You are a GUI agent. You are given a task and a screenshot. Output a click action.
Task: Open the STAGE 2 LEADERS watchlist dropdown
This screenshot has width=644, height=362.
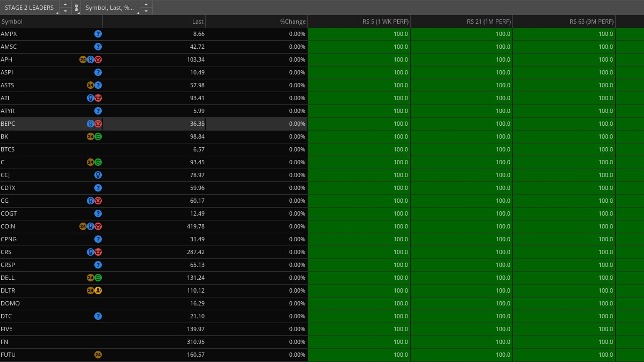(x=29, y=8)
